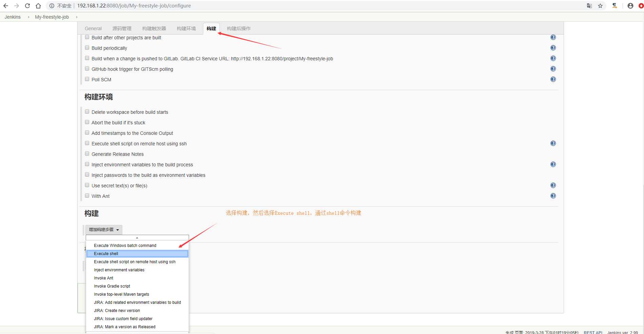Open the Jenkins ver. 2.99 footer link
Screen dimensions: 644x334
tap(623, 332)
